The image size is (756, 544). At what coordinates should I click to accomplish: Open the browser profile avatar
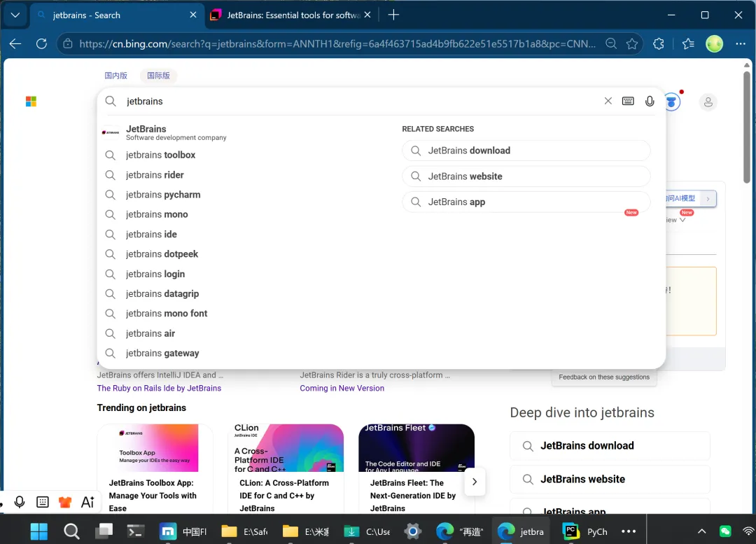pyautogui.click(x=714, y=44)
